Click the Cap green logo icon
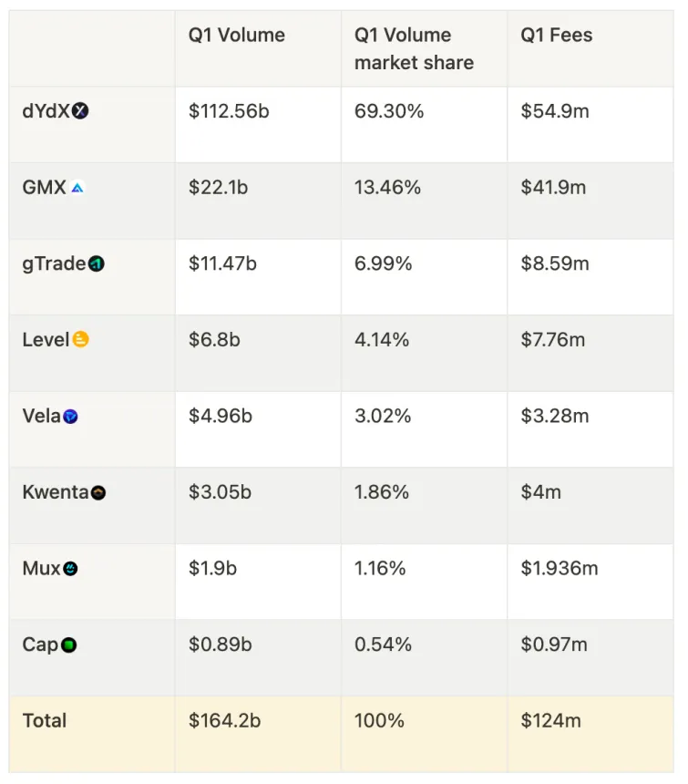This screenshot has width=688, height=784. 68,645
